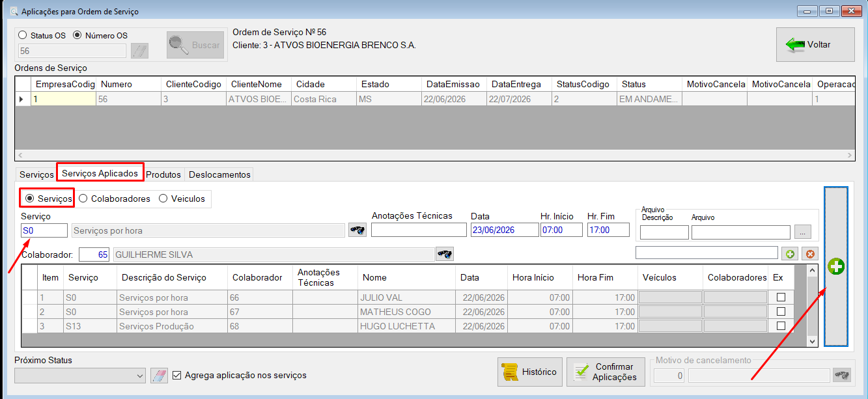Select the Número OS radio button
The image size is (868, 399).
click(x=77, y=36)
